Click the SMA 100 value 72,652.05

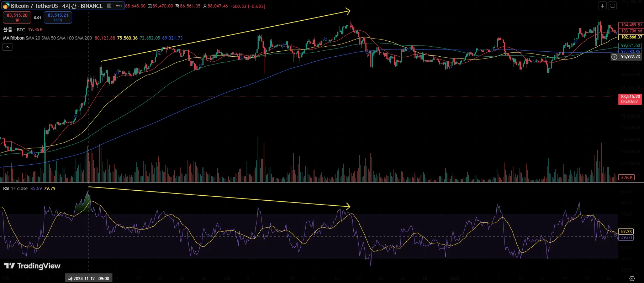click(150, 38)
